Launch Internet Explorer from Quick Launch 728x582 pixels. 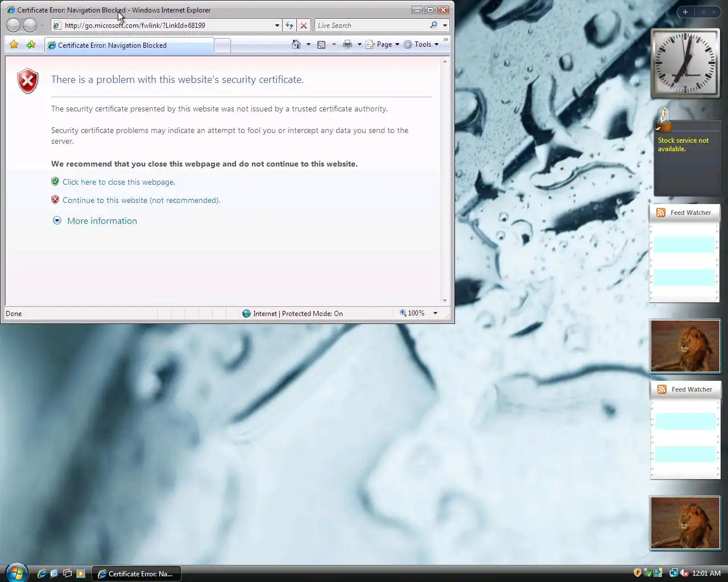pyautogui.click(x=42, y=573)
